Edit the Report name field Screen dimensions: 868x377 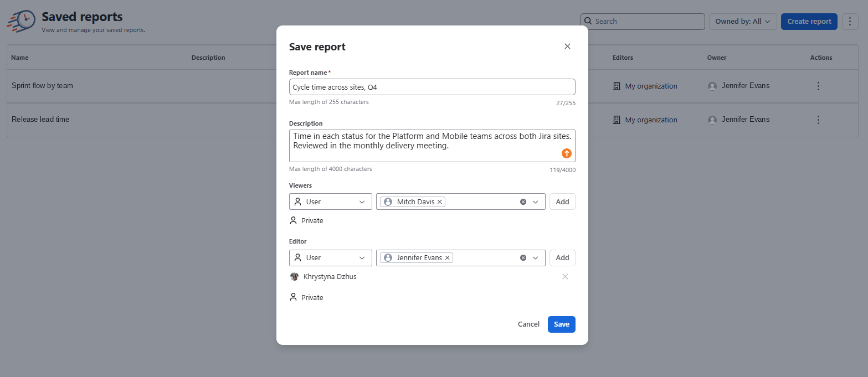click(x=432, y=87)
